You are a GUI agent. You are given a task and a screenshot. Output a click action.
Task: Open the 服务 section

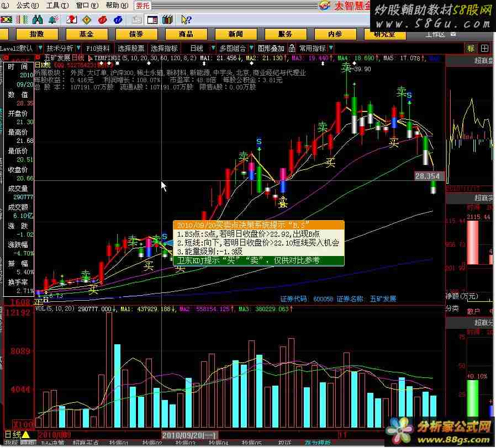point(286,34)
